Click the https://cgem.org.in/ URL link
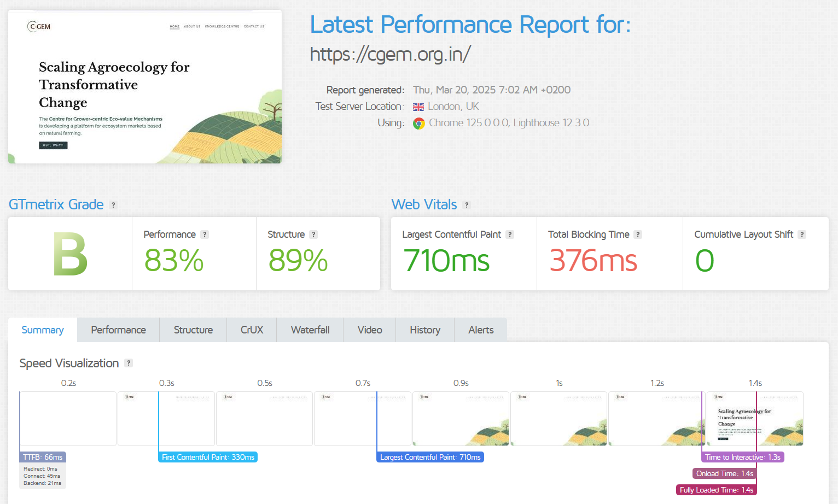The image size is (838, 504). (x=390, y=54)
